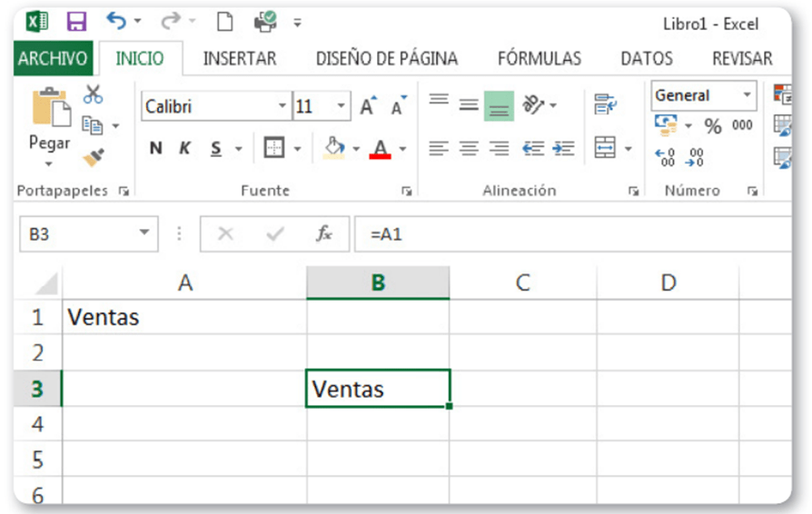Increase decimal places icon
This screenshot has height=514, width=812.
tap(665, 157)
